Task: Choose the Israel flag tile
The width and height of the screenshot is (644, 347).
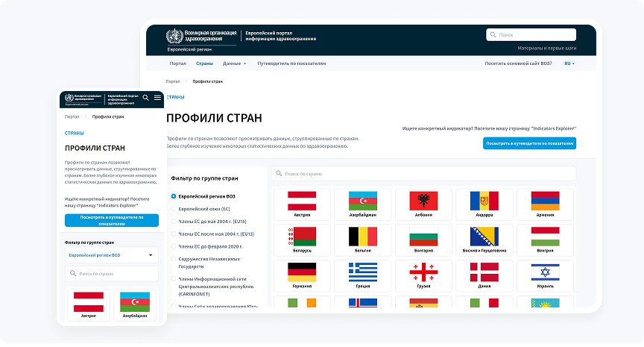Action: click(x=545, y=275)
